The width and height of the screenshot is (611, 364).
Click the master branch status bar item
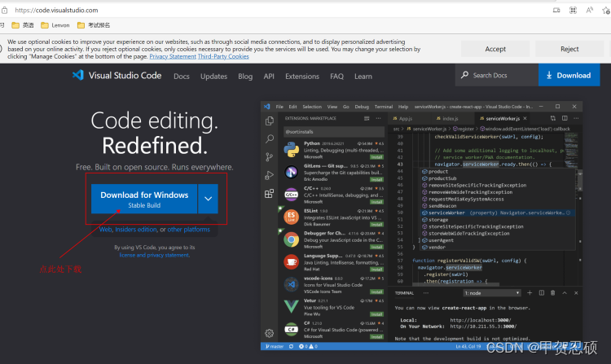[275, 346]
